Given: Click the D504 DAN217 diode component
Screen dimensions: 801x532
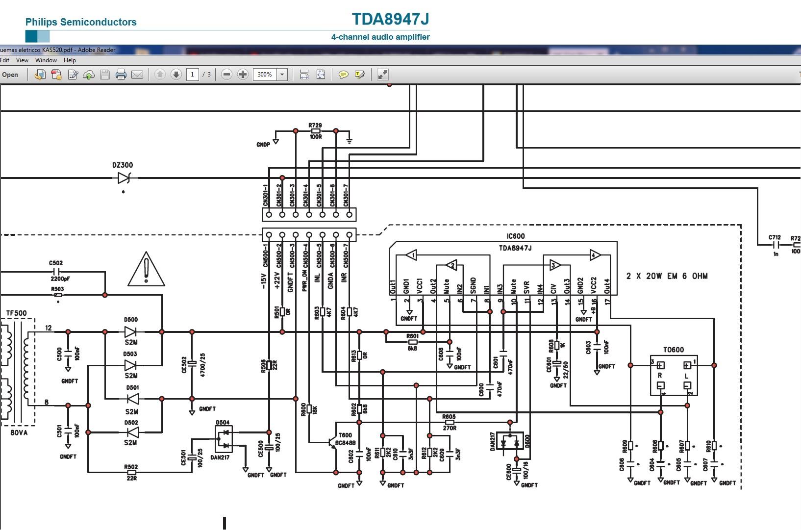Looking at the screenshot, I should (224, 439).
